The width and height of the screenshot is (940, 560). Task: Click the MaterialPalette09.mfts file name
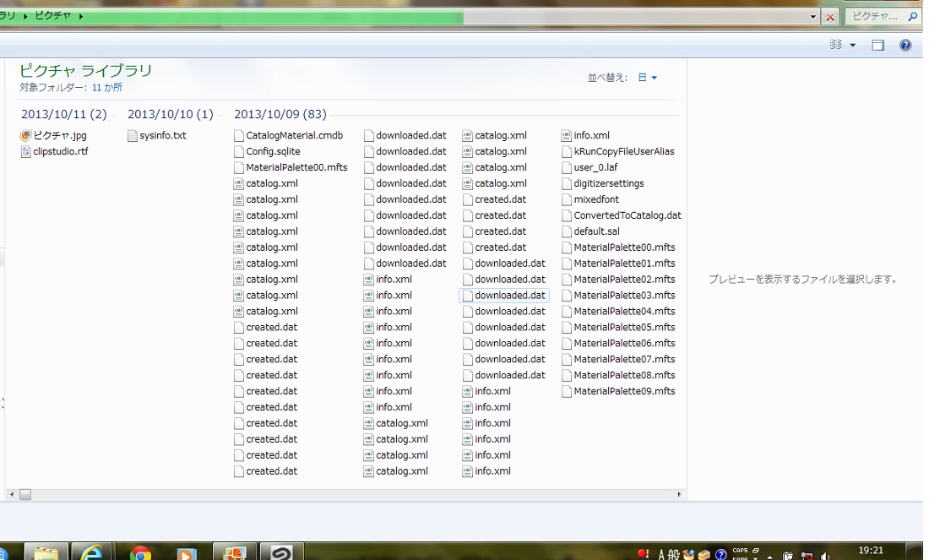coord(624,391)
